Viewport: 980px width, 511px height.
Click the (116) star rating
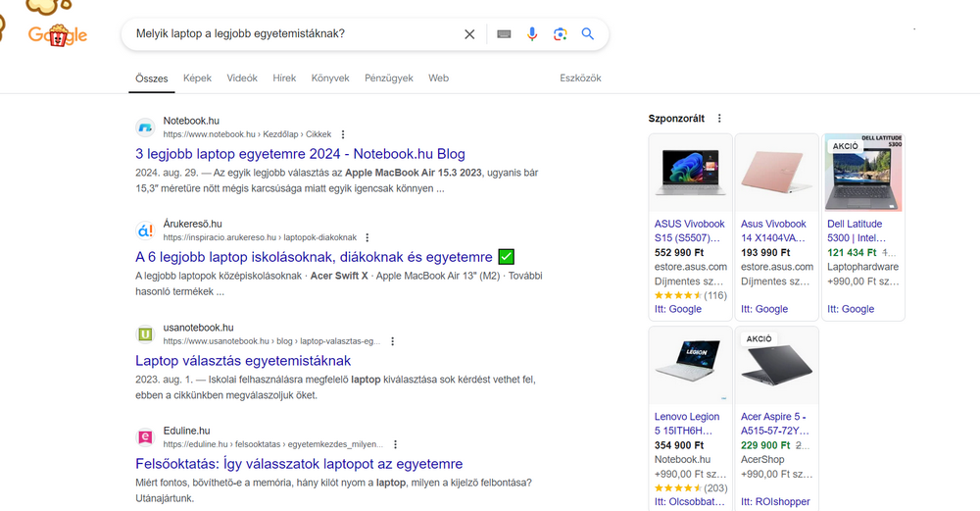click(691, 295)
